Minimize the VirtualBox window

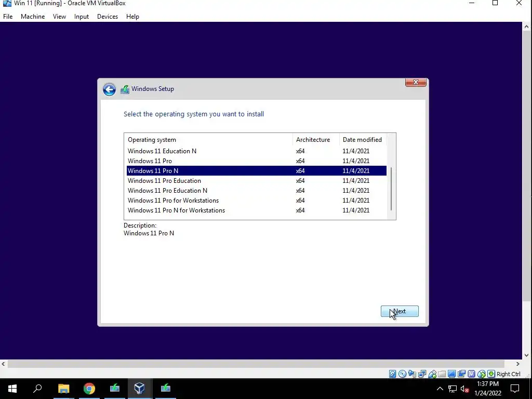pos(472,4)
